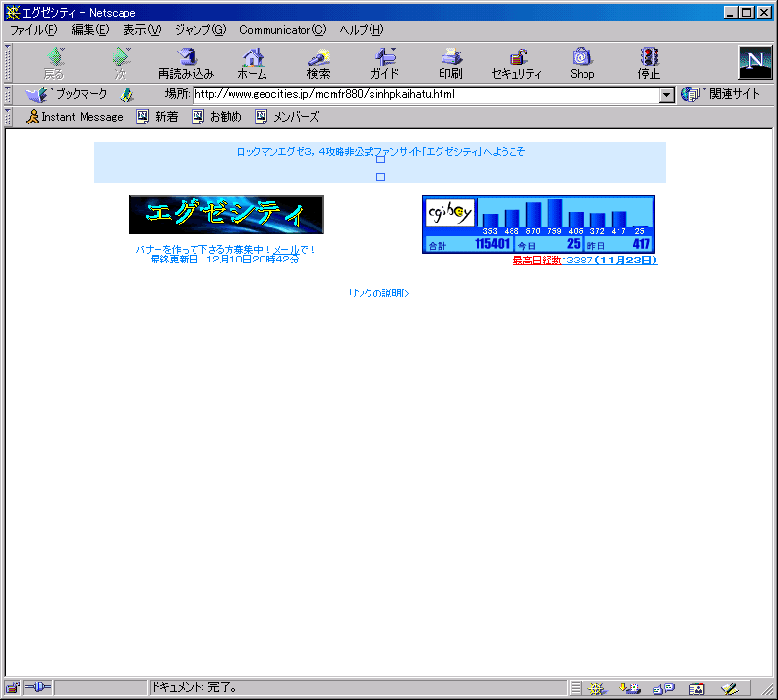Open Instant Message from personal toolbar
Screen dimensions: 778x700
(x=75, y=117)
